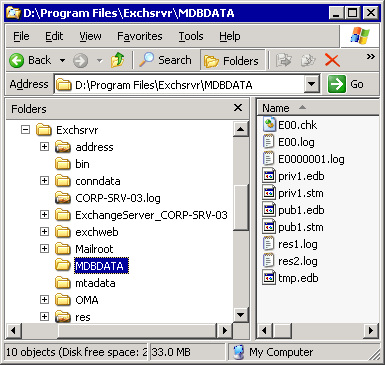
Task: Click the E0000001.log file icon
Action: [x=269, y=159]
